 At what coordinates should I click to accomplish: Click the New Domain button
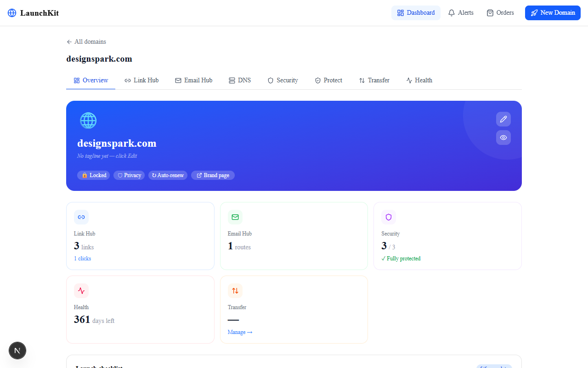tap(553, 13)
